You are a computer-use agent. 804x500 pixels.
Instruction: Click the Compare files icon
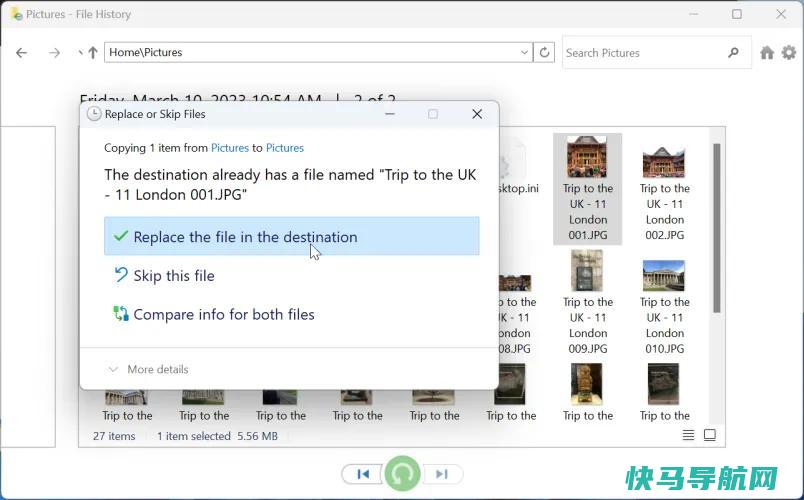(121, 313)
